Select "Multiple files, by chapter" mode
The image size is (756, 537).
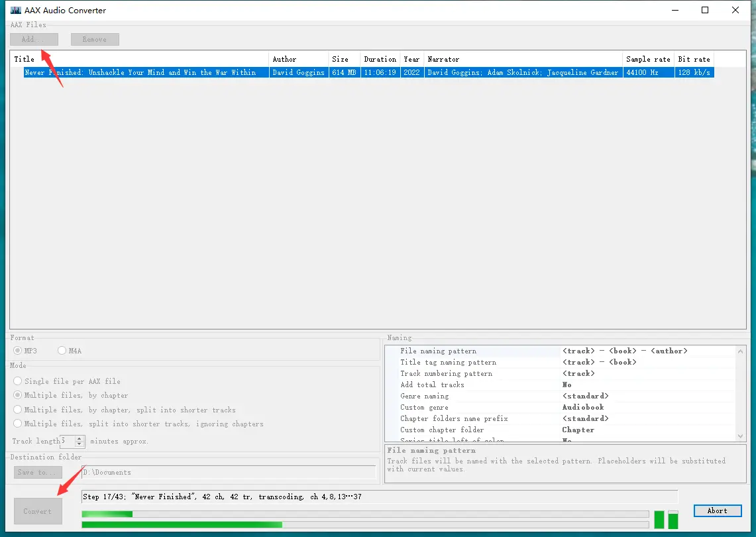coord(16,395)
